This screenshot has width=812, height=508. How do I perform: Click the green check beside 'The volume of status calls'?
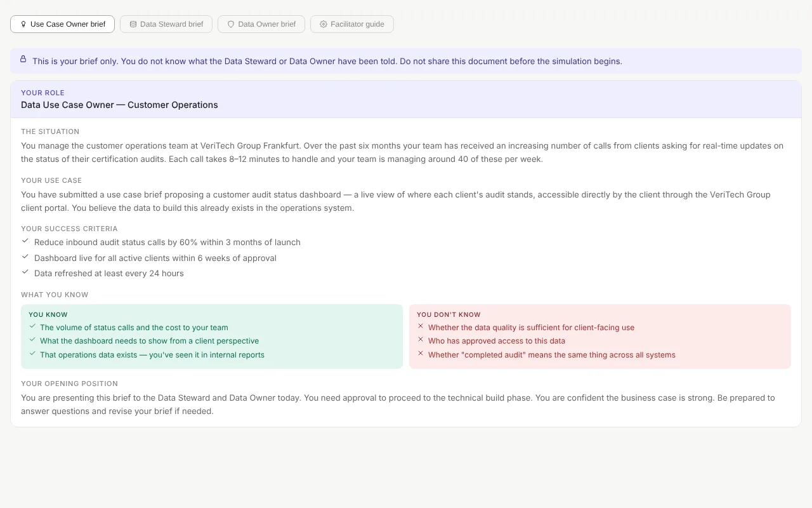click(32, 326)
